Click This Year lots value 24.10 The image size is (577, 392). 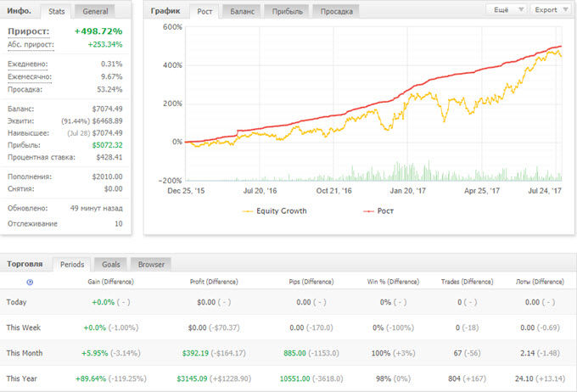[x=524, y=378]
